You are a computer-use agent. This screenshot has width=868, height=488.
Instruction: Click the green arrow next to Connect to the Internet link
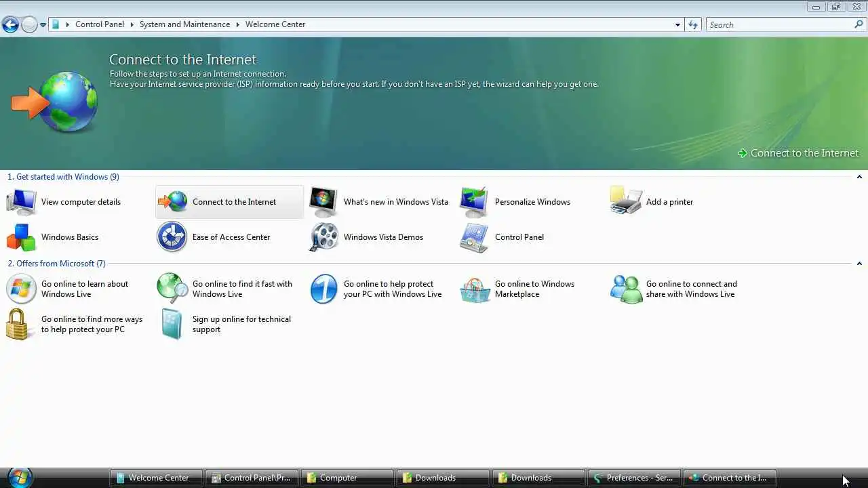tap(743, 153)
